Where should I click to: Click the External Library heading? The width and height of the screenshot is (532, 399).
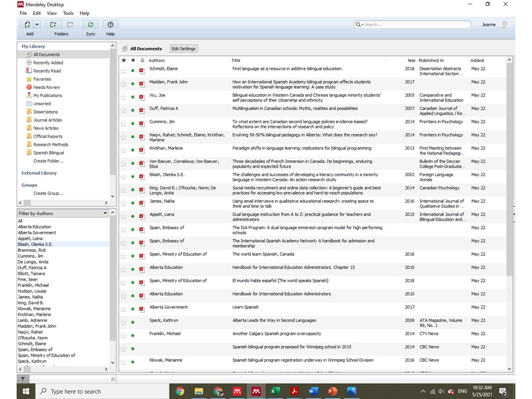pos(39,173)
